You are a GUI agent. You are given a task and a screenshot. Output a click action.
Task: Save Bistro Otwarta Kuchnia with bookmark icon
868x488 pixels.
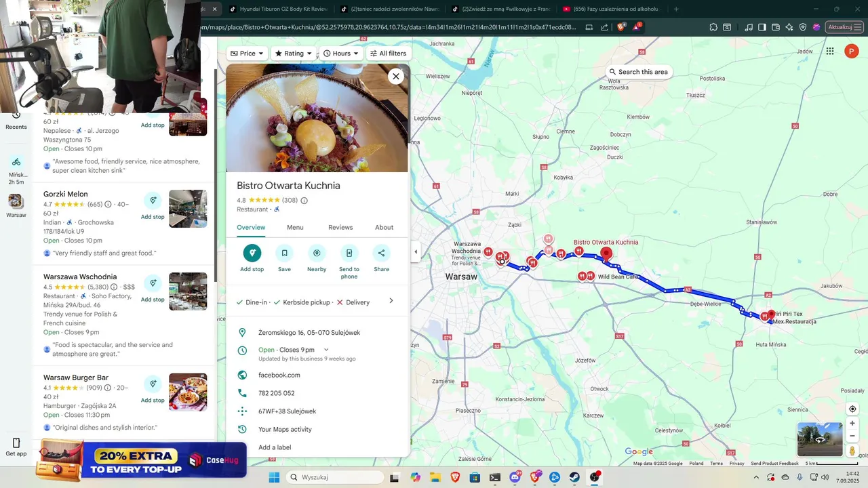tap(284, 253)
